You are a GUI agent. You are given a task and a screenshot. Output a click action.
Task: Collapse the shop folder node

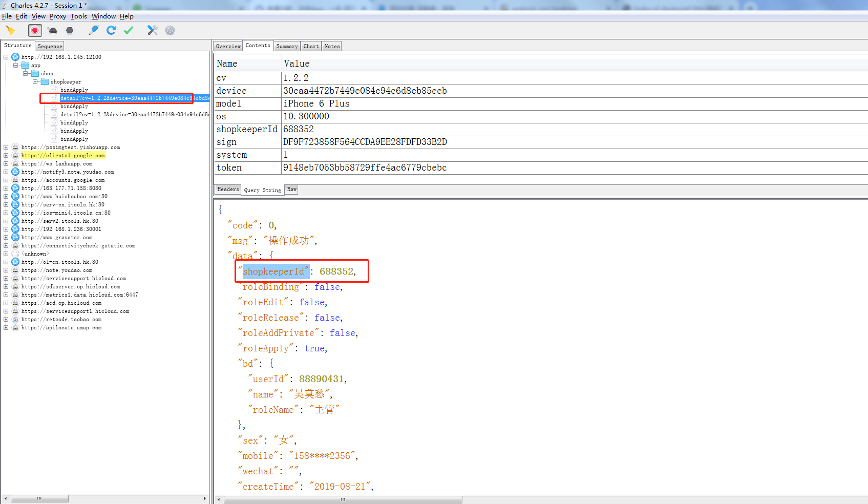point(26,74)
